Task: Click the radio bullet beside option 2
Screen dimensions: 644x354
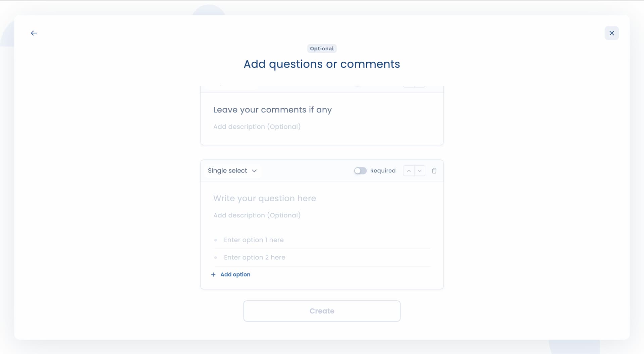Action: pos(216,257)
